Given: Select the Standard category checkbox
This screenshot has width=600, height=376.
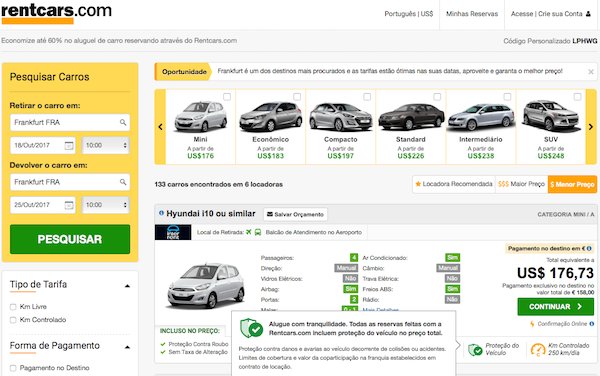Looking at the screenshot, I should click(437, 97).
